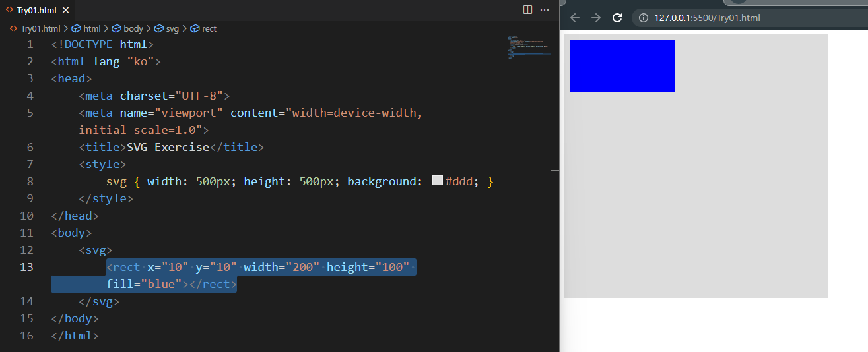Click y="10" attribute in rect
The height and width of the screenshot is (352, 868).
216,267
